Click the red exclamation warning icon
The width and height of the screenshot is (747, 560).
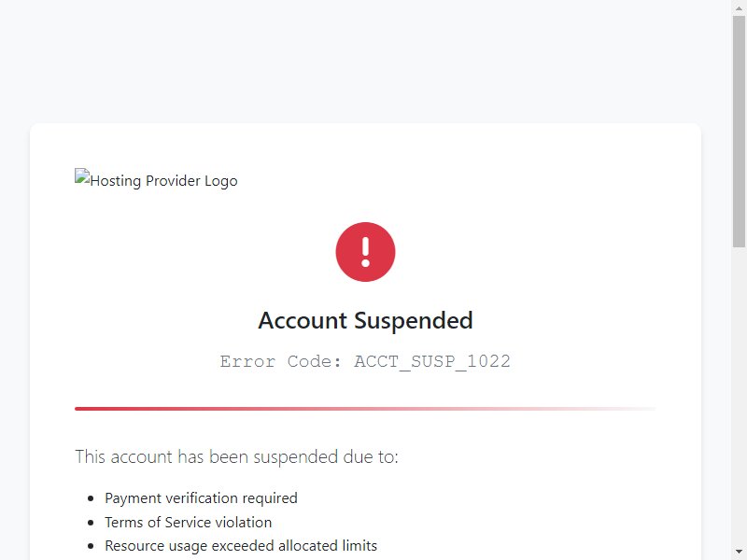point(365,252)
